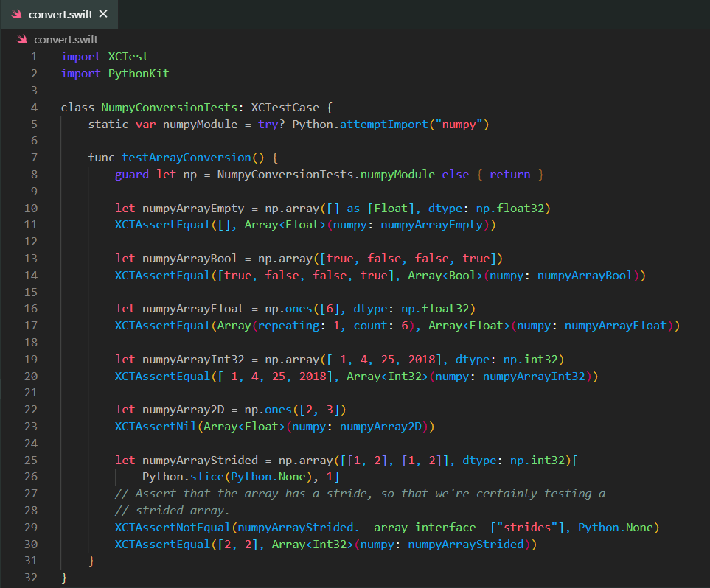
Task: Click numpyArrayInt32 declaration on line 19
Action: coord(193,360)
